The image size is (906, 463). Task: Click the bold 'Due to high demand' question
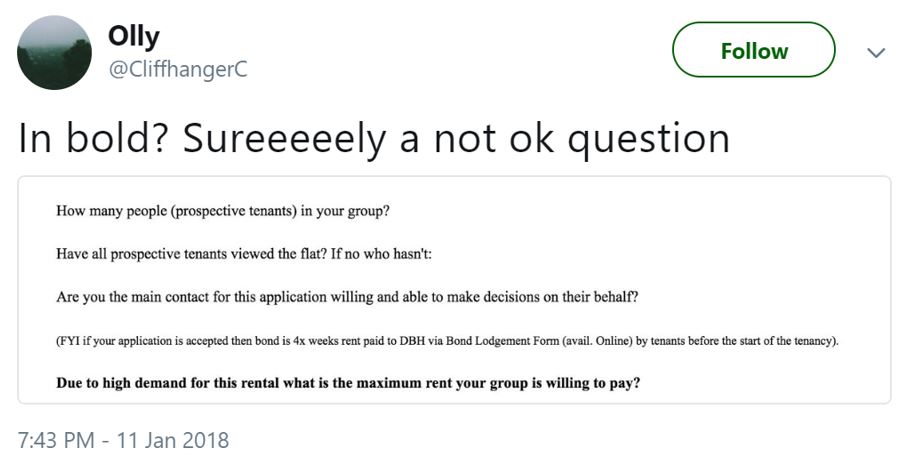pyautogui.click(x=348, y=383)
